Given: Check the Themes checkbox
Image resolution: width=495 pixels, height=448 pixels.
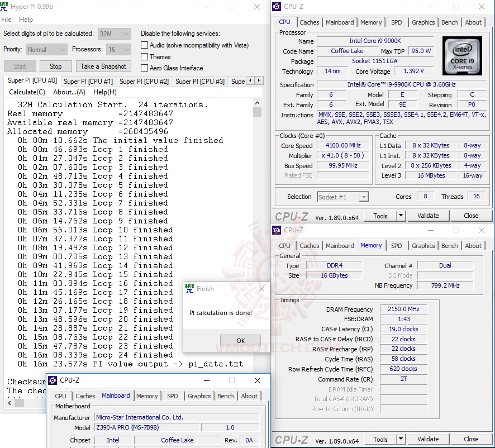Looking at the screenshot, I should (x=144, y=56).
